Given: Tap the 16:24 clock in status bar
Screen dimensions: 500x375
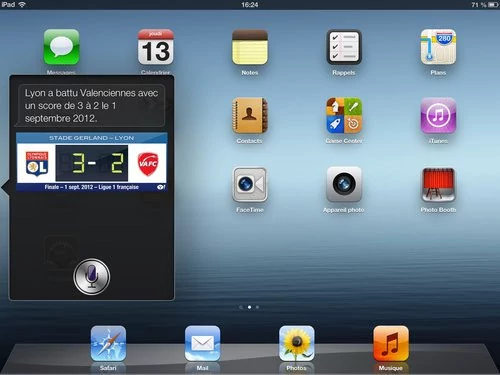Looking at the screenshot, I should click(250, 5).
